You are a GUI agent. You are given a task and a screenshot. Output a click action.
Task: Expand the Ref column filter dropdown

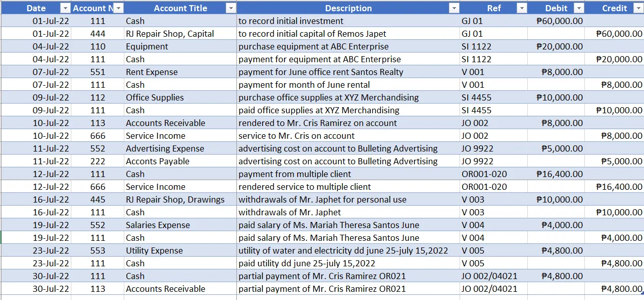click(522, 8)
